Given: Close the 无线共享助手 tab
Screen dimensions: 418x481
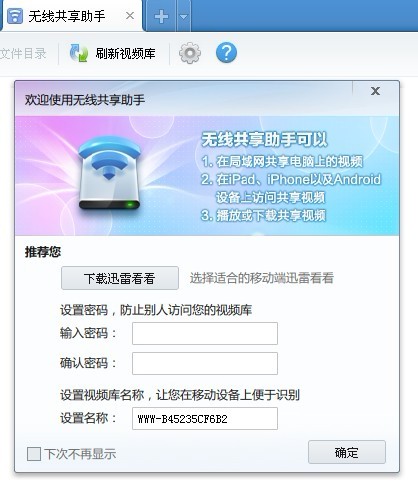Looking at the screenshot, I should tap(130, 15).
